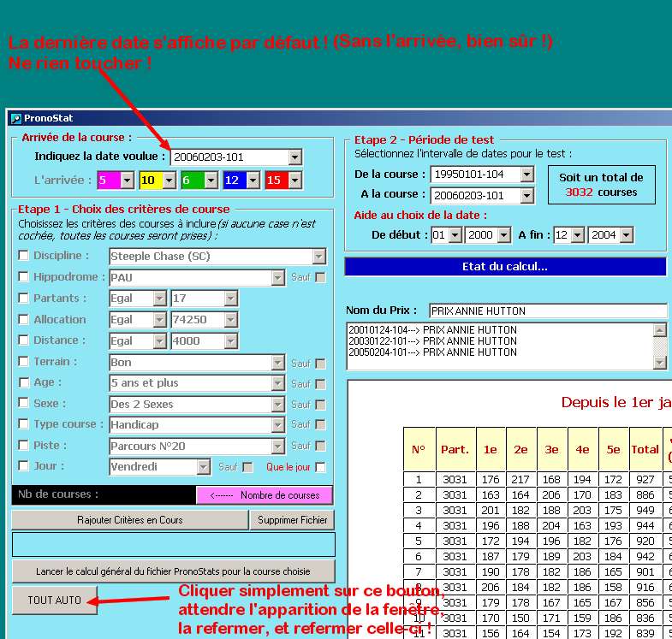This screenshot has height=639, width=672.
Task: Check the Sauf box next to Sexe
Action: coord(320,405)
